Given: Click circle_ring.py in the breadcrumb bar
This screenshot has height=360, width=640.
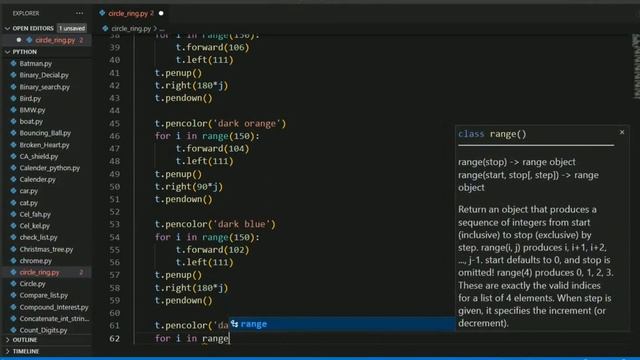Looking at the screenshot, I should click(x=131, y=29).
